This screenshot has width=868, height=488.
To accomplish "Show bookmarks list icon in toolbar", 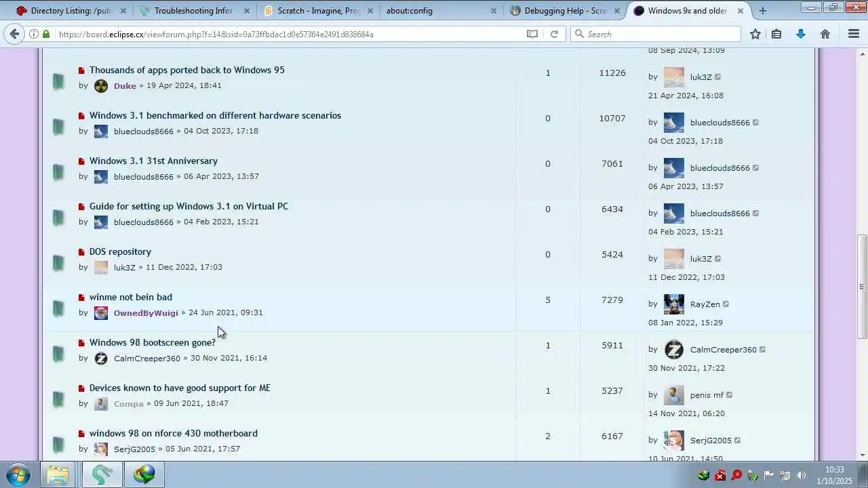I will pyautogui.click(x=777, y=34).
